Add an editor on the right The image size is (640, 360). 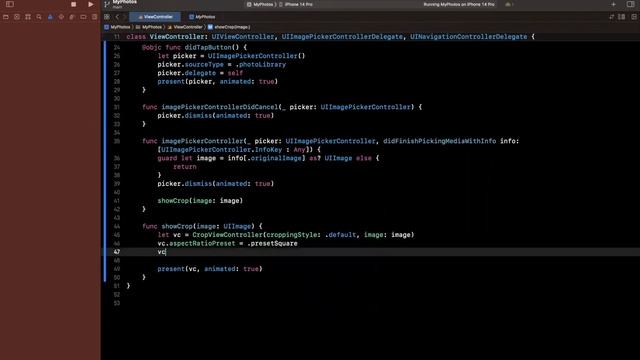pyautogui.click(x=634, y=17)
